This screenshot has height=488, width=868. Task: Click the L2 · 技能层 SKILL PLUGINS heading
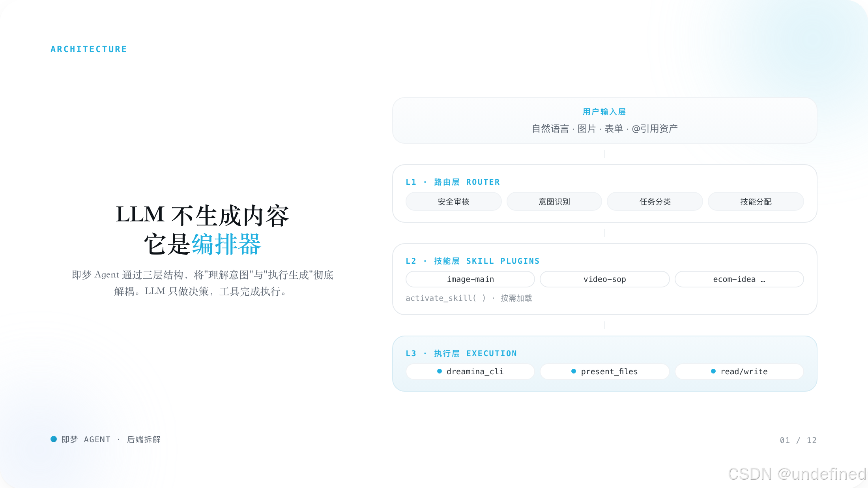473,261
